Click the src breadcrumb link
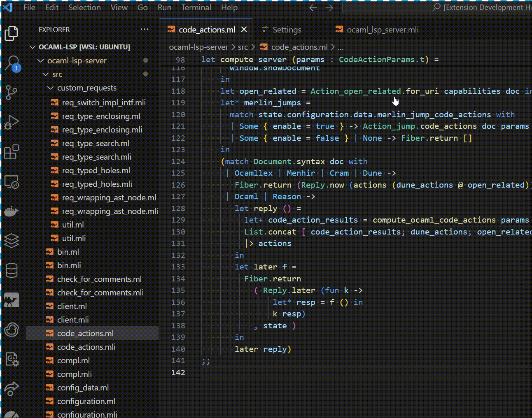The width and height of the screenshot is (532, 418). pyautogui.click(x=243, y=47)
